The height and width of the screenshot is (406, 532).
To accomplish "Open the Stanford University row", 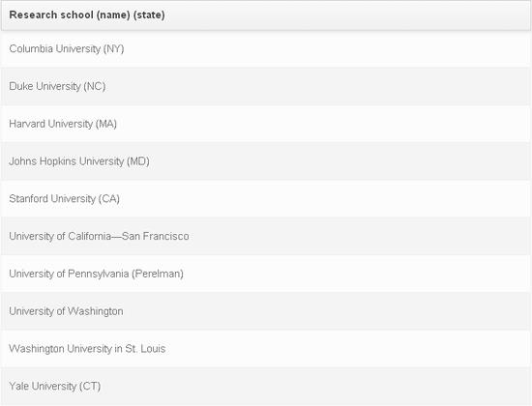I will (266, 198).
